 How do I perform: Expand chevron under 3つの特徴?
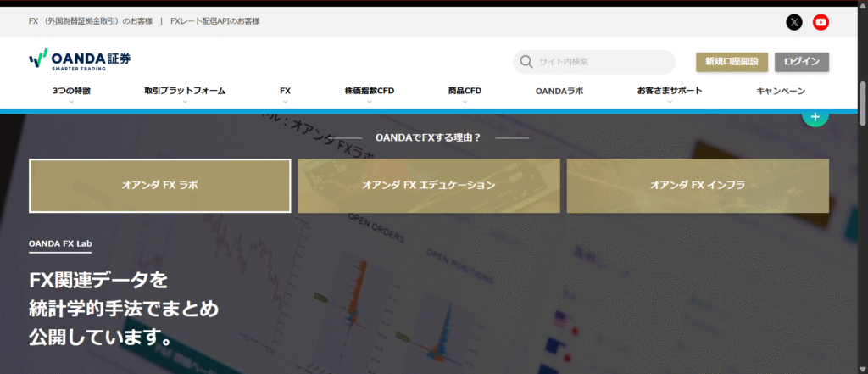coord(71,102)
